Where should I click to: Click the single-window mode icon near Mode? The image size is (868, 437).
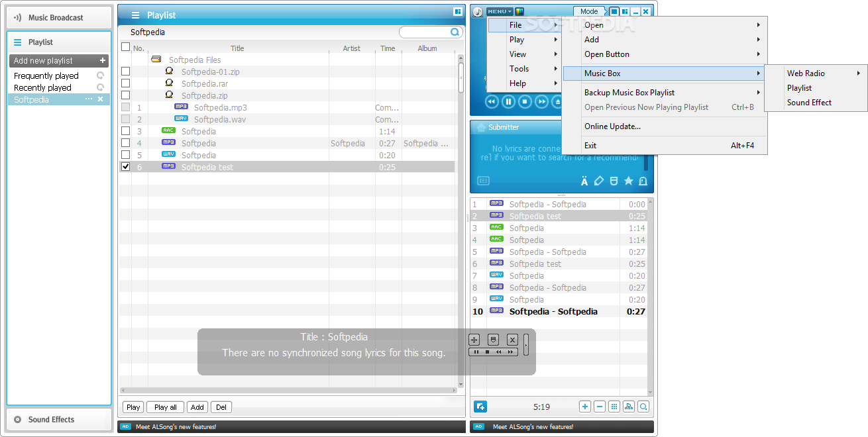pyautogui.click(x=614, y=11)
